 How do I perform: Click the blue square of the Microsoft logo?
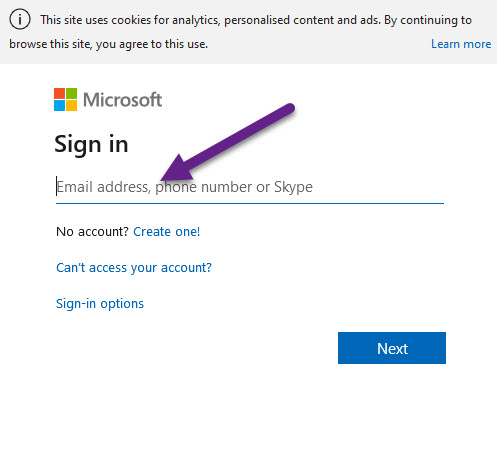(59, 105)
